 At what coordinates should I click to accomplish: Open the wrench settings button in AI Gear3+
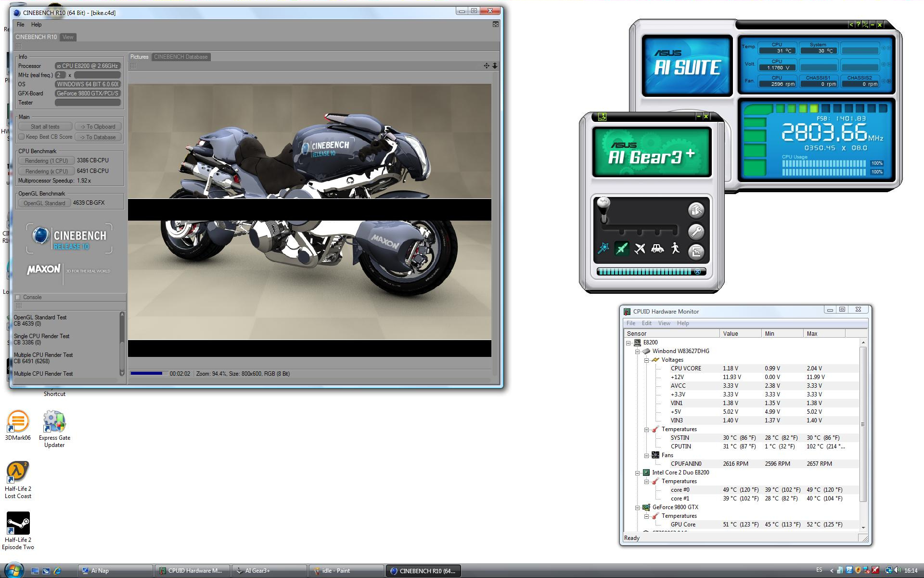[696, 231]
